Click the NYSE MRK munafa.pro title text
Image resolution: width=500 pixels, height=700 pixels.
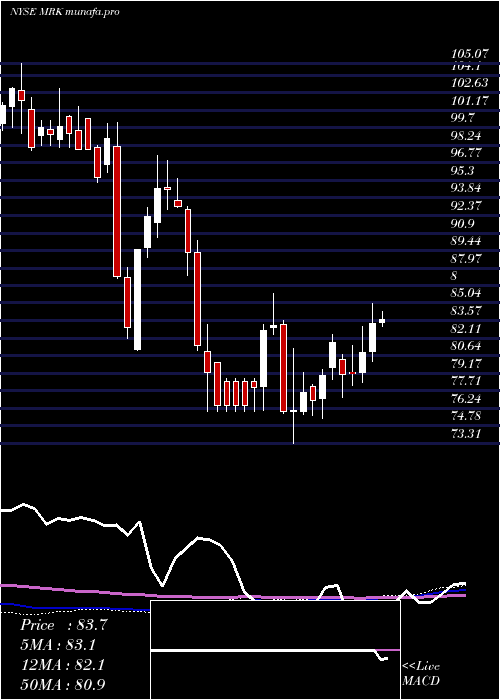pos(65,12)
